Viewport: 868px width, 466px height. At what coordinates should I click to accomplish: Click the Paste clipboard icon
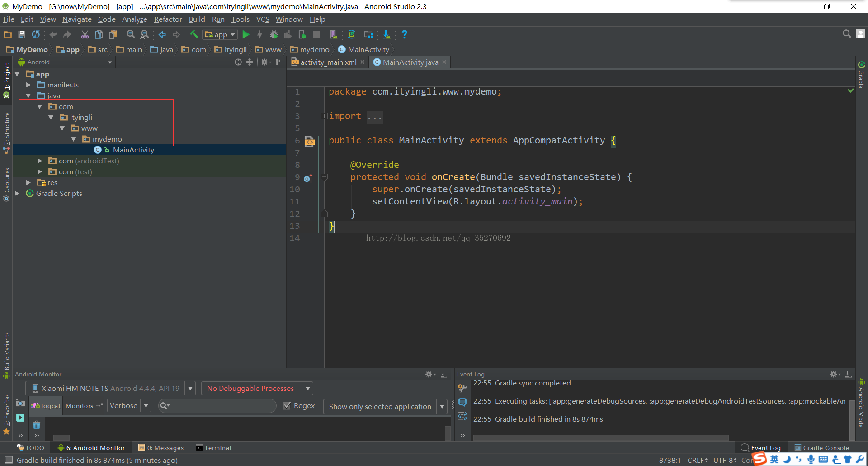(x=113, y=34)
